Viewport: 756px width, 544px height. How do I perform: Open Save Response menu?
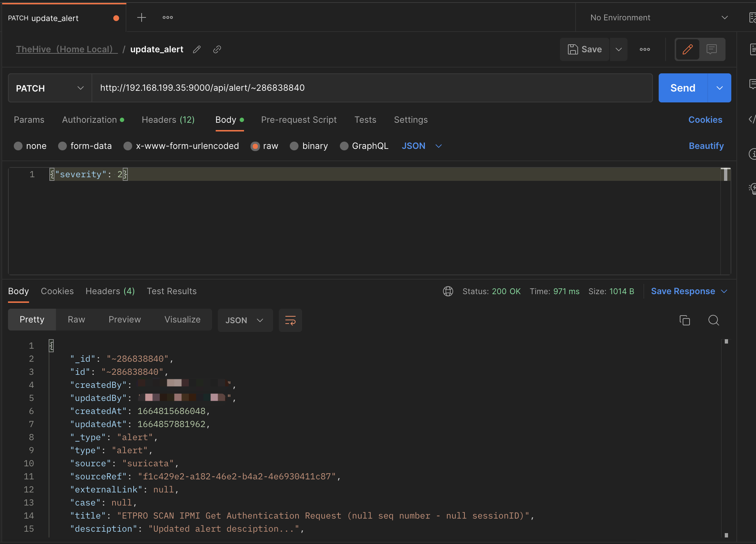click(x=689, y=291)
